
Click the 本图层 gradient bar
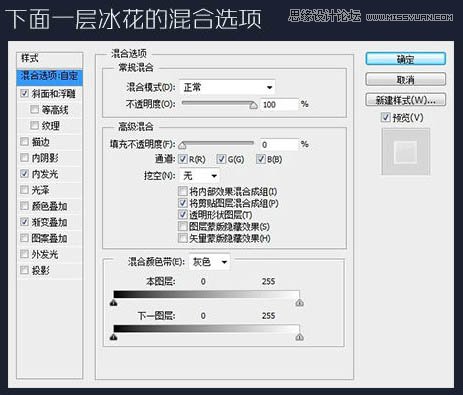pyautogui.click(x=207, y=294)
